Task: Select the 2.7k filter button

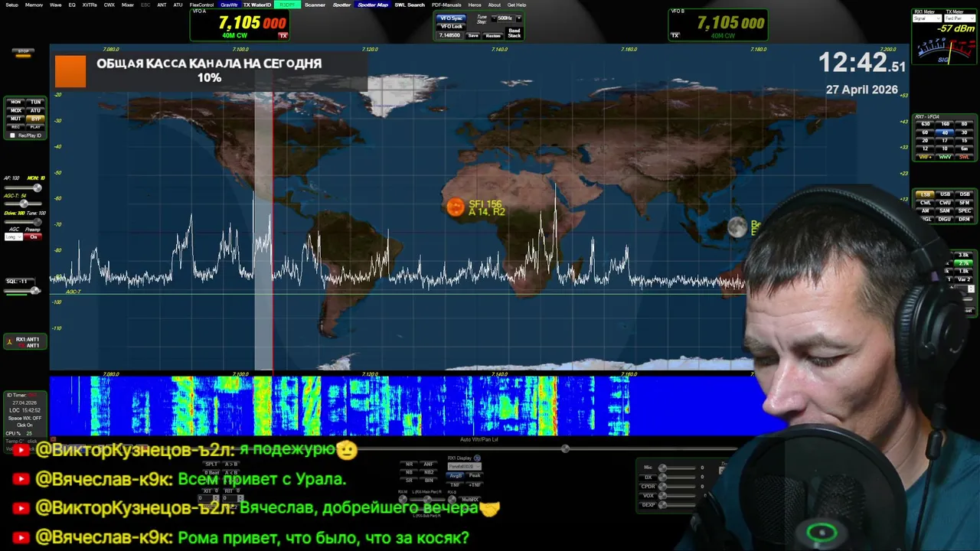Action: pyautogui.click(x=963, y=263)
